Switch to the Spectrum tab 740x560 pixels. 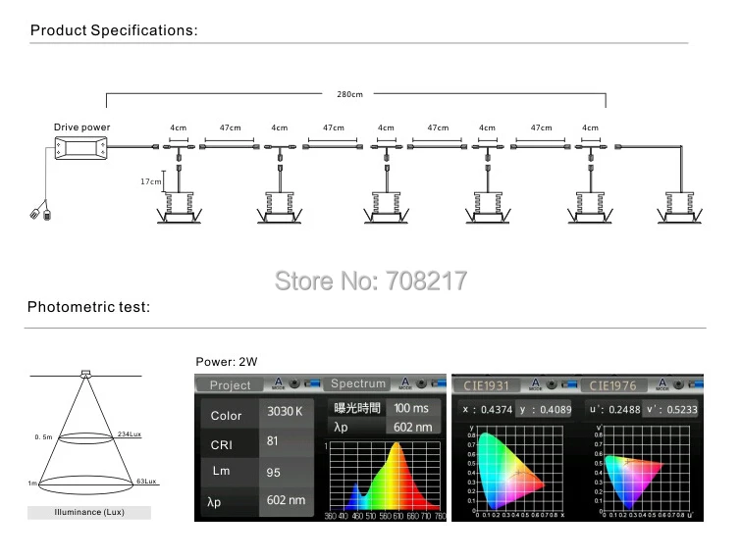[357, 383]
